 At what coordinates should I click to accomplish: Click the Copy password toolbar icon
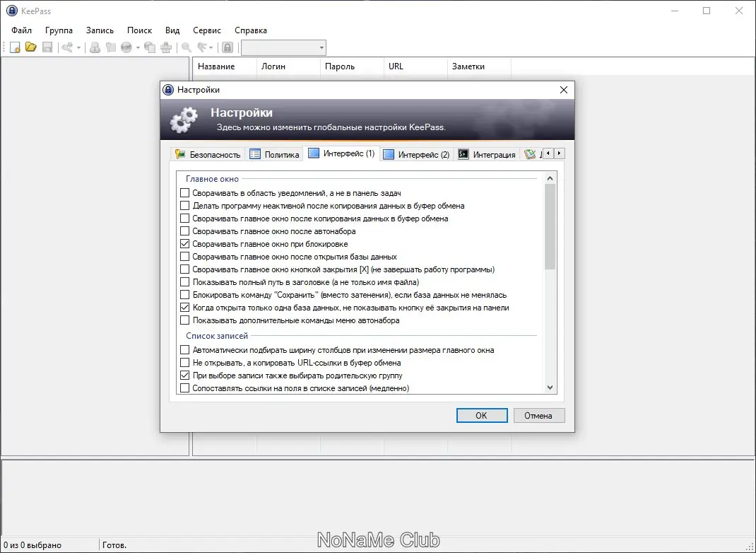111,47
